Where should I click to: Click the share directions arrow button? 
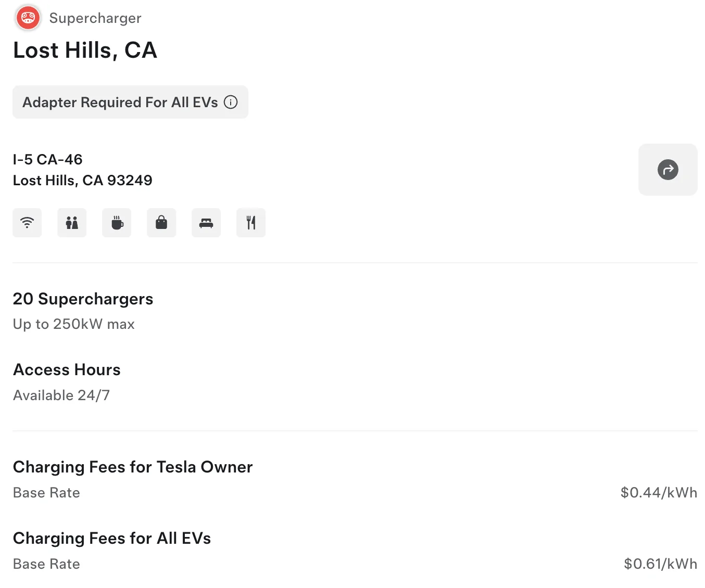668,170
